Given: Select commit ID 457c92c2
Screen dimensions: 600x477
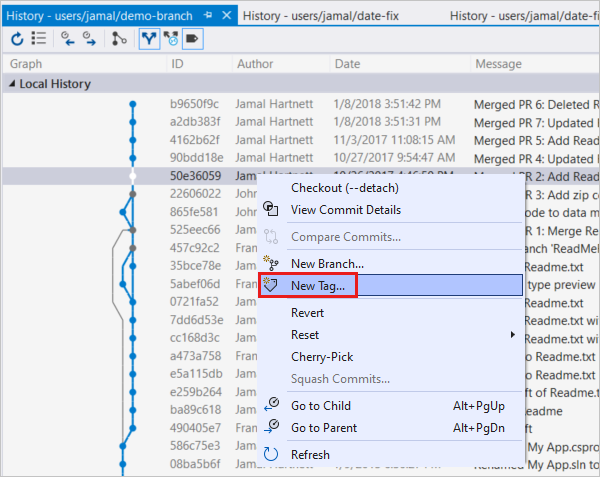Looking at the screenshot, I should coord(195,247).
